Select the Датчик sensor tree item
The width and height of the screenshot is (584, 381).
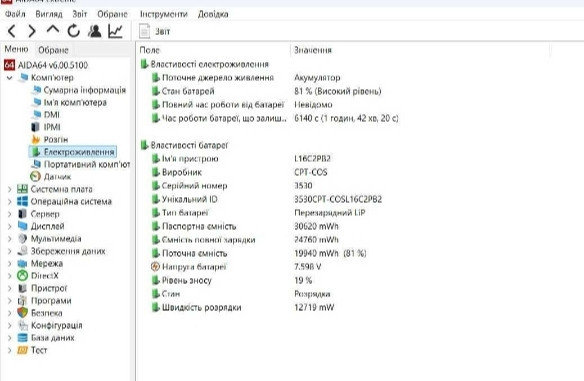click(57, 177)
